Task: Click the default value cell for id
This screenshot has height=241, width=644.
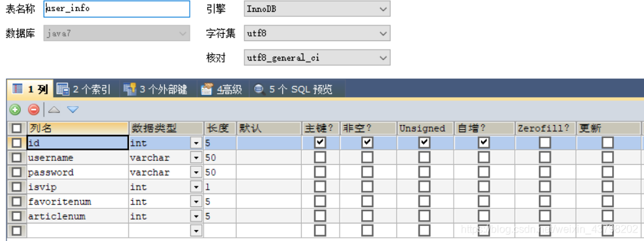Action: (x=269, y=143)
